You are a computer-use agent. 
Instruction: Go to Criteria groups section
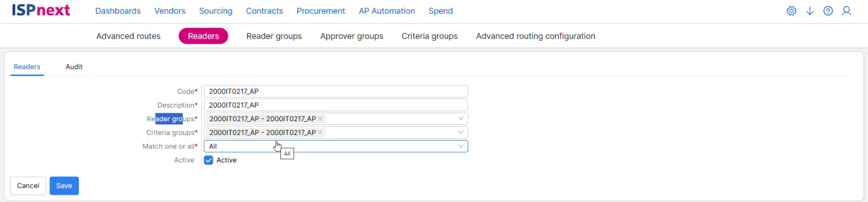[430, 36]
